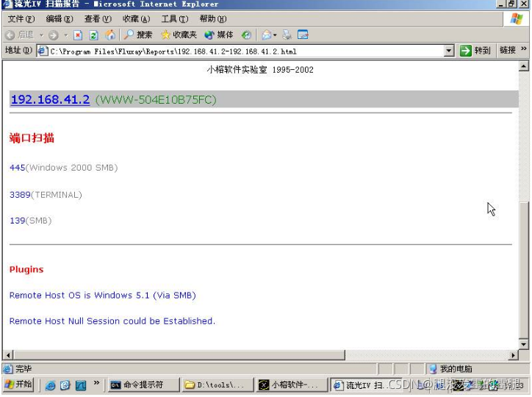This screenshot has height=397, width=532.
Task: Click the Stop loading icon
Action: [x=78, y=35]
